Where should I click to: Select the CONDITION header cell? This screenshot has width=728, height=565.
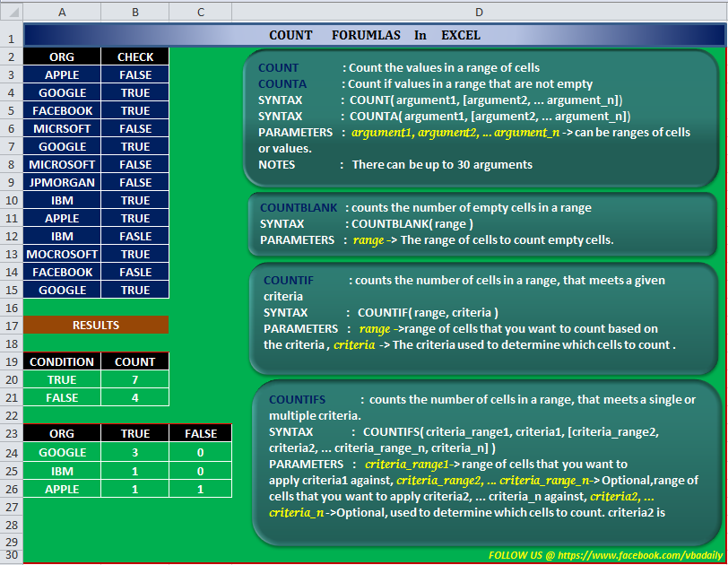(62, 361)
